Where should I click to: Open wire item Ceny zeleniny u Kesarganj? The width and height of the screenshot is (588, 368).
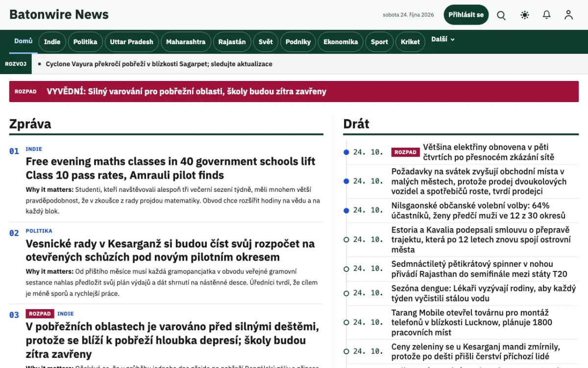[x=475, y=352]
